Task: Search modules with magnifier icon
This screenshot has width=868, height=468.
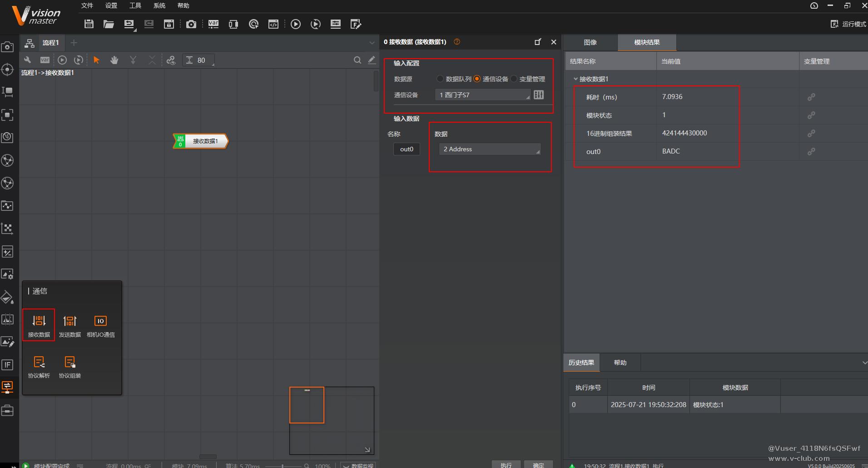Action: pyautogui.click(x=357, y=60)
